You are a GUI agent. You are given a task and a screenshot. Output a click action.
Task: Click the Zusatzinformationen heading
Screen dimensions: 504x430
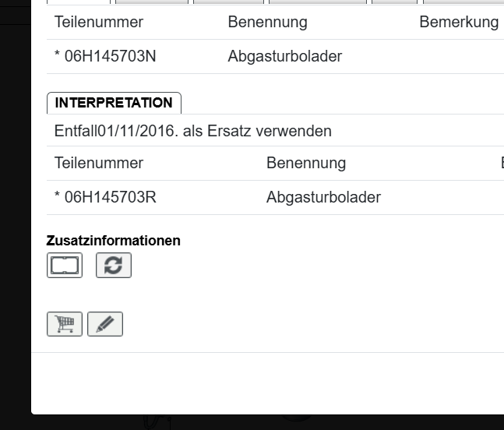pyautogui.click(x=114, y=241)
